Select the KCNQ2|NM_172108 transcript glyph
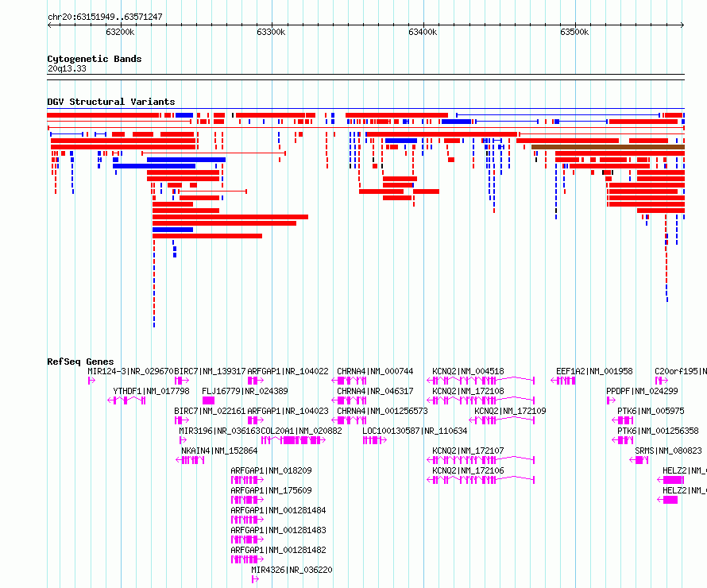This screenshot has width=707, height=588. 481,400
